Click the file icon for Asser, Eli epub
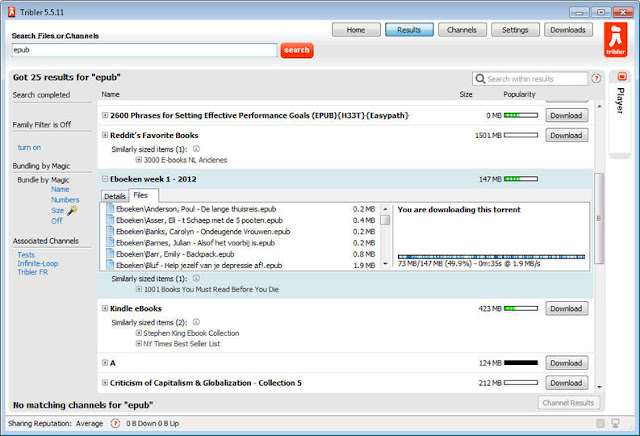 tap(109, 220)
